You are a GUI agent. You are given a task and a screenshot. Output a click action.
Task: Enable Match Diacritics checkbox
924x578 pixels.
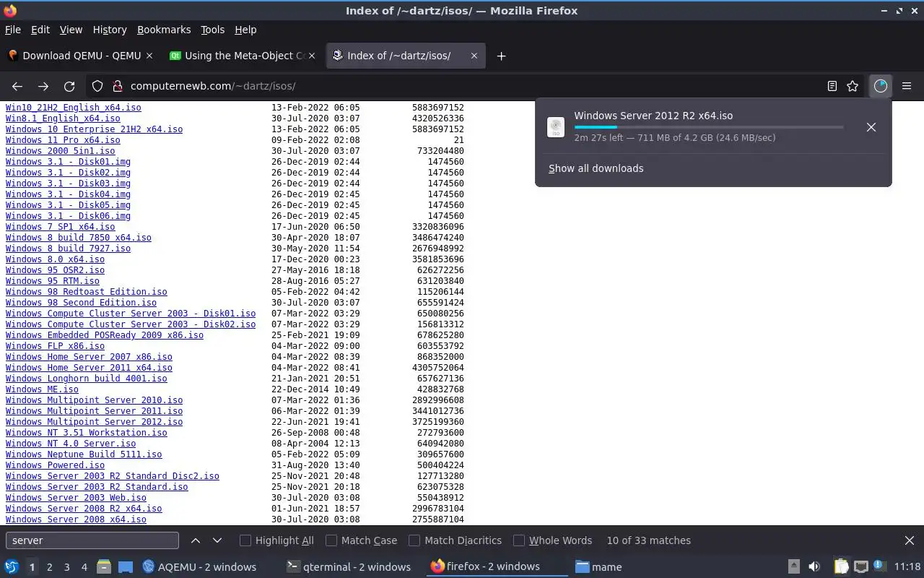(x=414, y=540)
